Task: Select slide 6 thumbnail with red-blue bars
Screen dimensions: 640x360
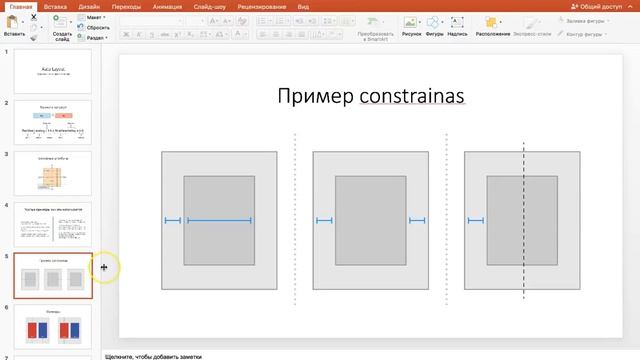Action: click(x=53, y=327)
